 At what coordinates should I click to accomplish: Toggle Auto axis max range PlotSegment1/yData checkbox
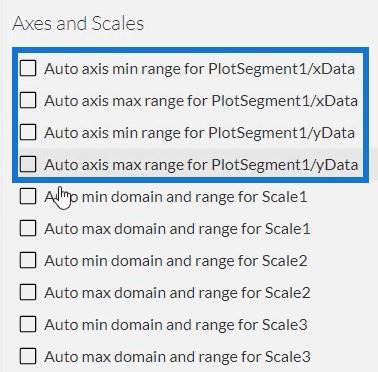point(28,164)
